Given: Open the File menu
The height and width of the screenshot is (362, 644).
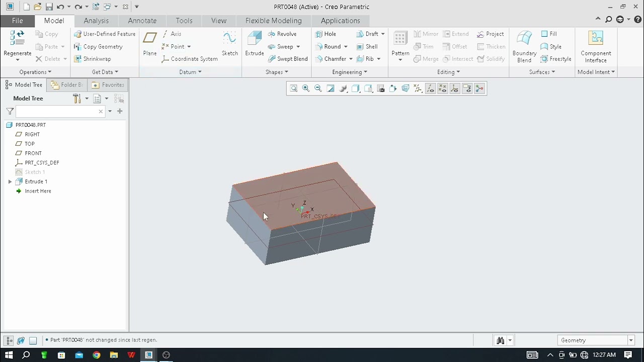Looking at the screenshot, I should pyautogui.click(x=17, y=21).
